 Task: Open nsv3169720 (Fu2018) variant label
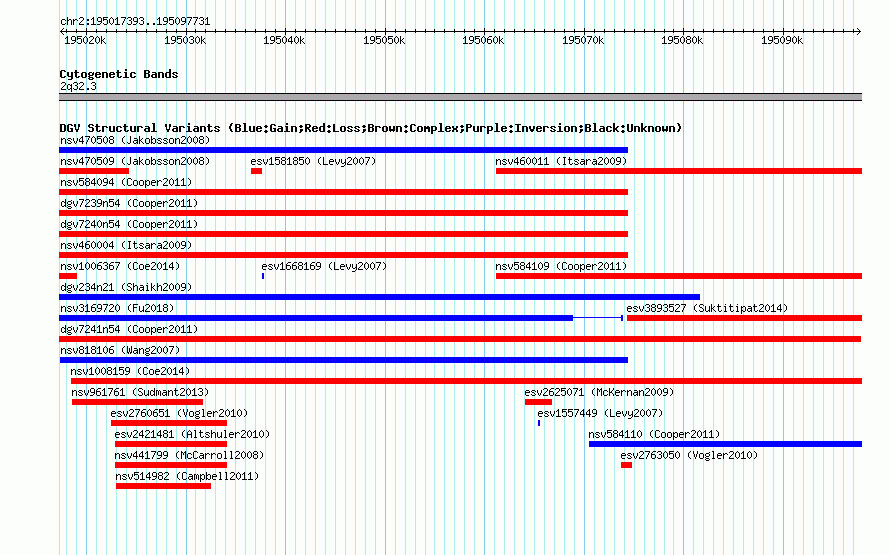point(117,308)
